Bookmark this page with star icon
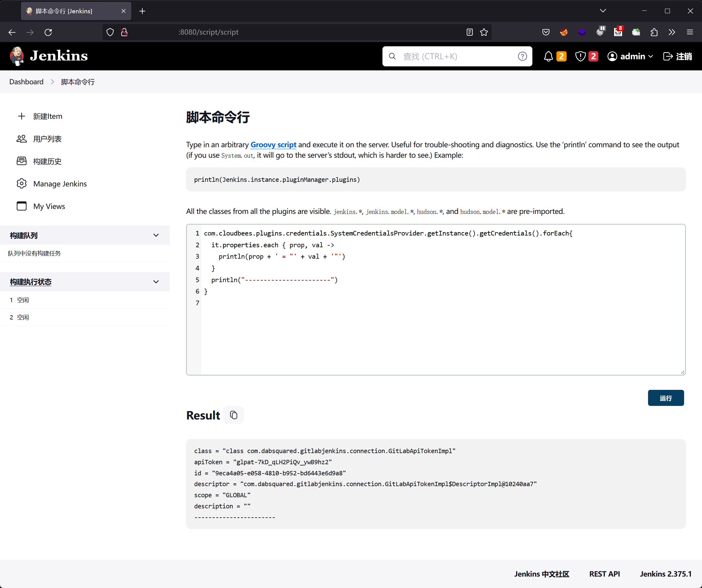Image resolution: width=702 pixels, height=588 pixels. [484, 32]
